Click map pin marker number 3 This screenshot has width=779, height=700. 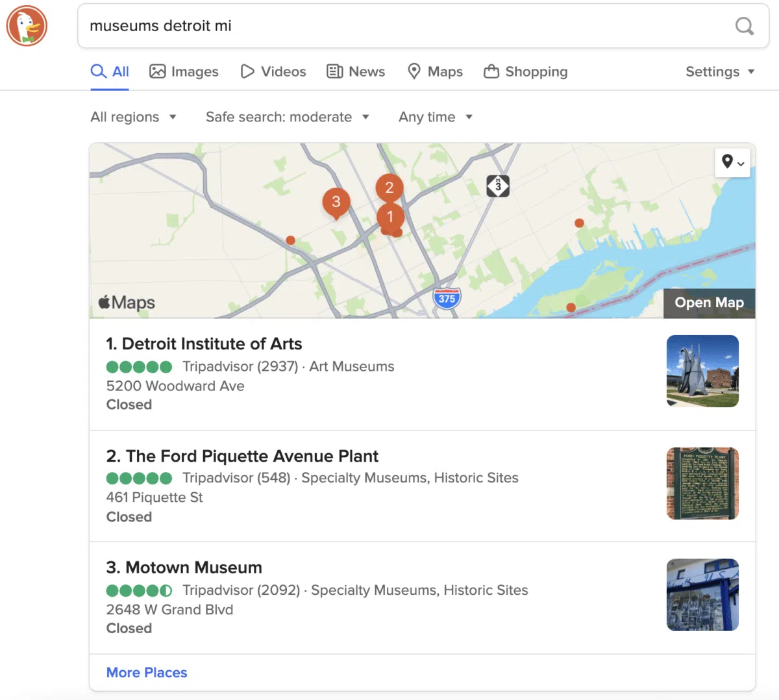pyautogui.click(x=336, y=202)
